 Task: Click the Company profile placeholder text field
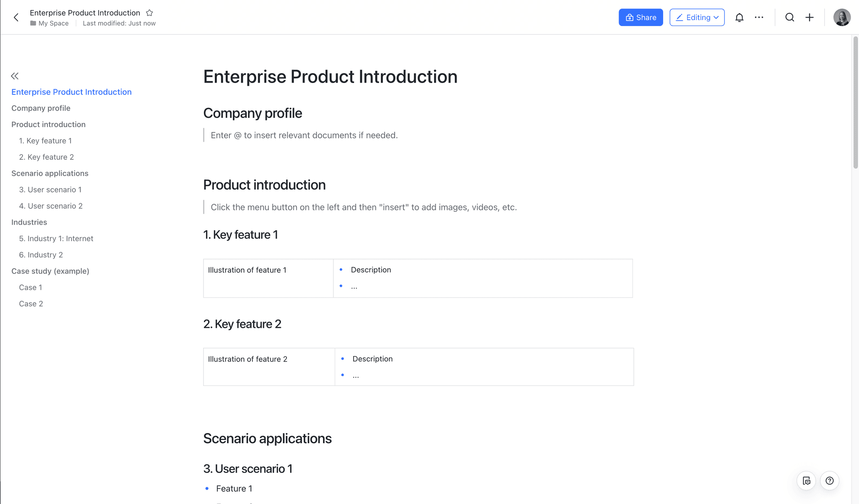click(304, 135)
